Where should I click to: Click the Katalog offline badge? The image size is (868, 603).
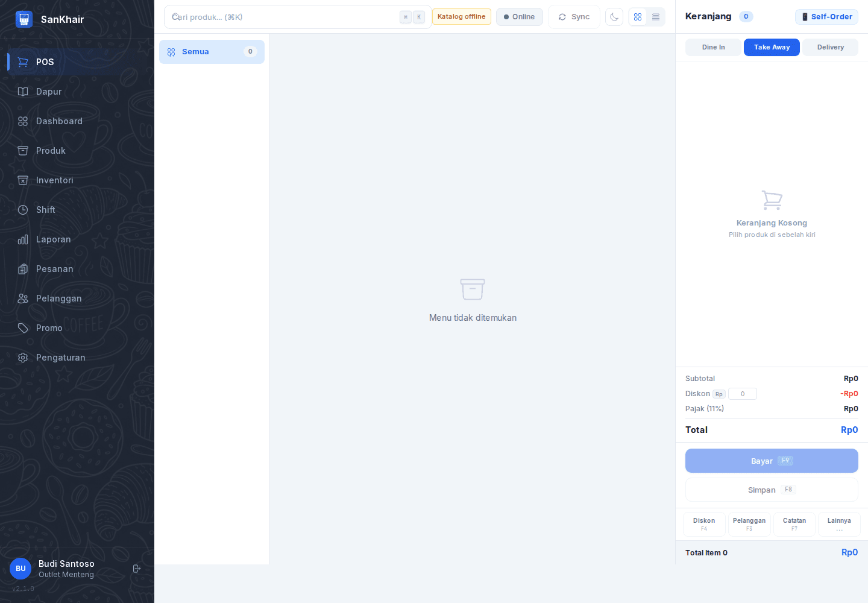(x=462, y=17)
